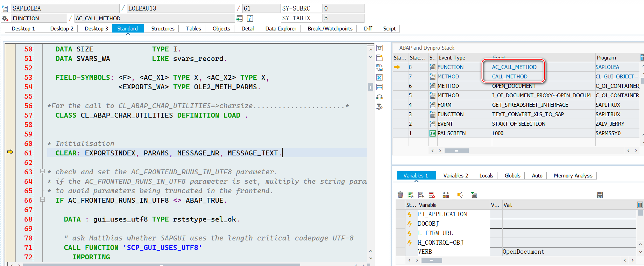Click the icon of stack level 8 FUNCTION row
Image resolution: width=644 pixels, height=266 pixels.
433,67
